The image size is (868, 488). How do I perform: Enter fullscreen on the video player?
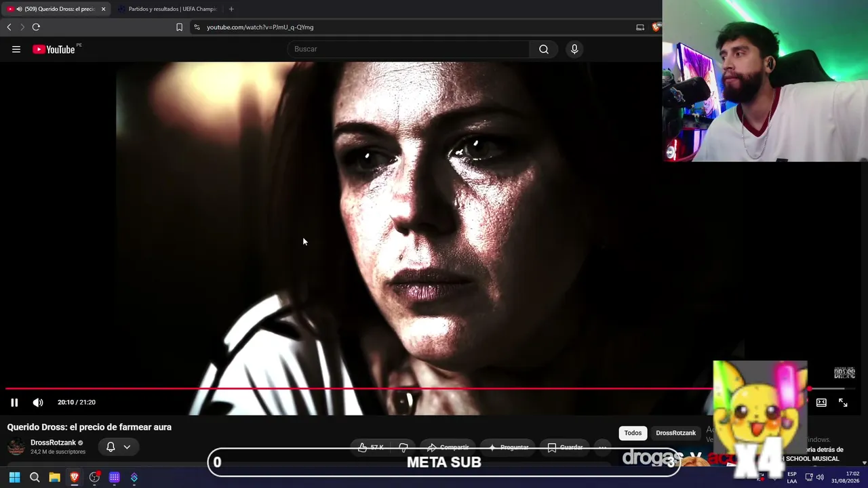coord(843,403)
